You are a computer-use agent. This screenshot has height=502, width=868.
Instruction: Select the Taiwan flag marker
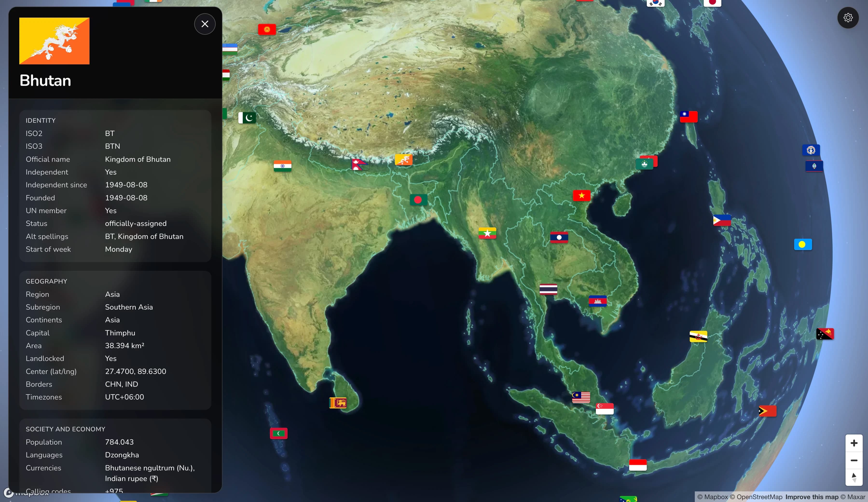tap(689, 117)
